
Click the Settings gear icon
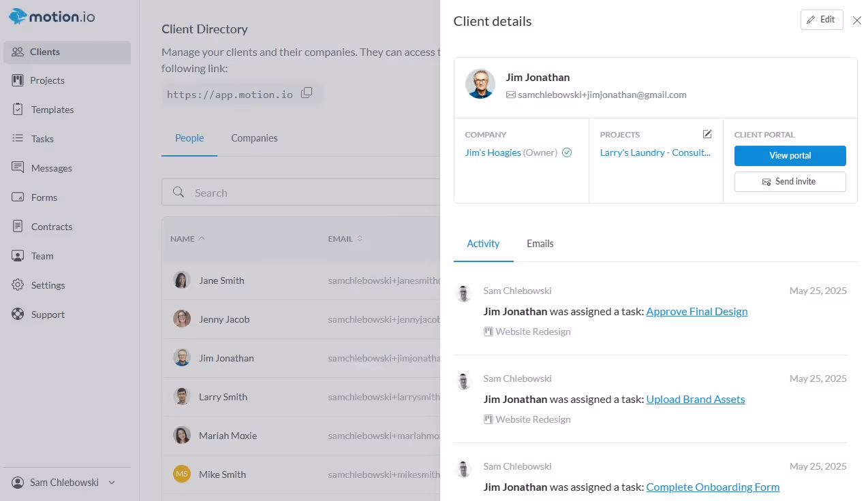pos(18,285)
